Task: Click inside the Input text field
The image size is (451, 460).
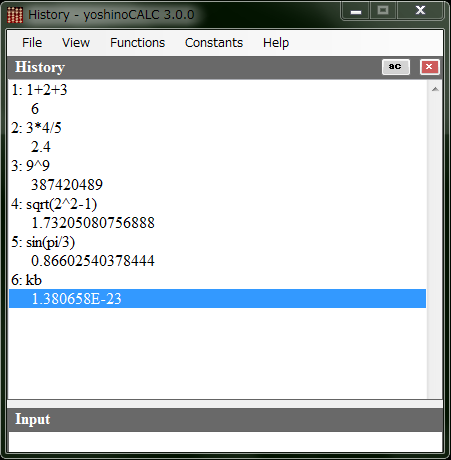Action: click(225, 442)
